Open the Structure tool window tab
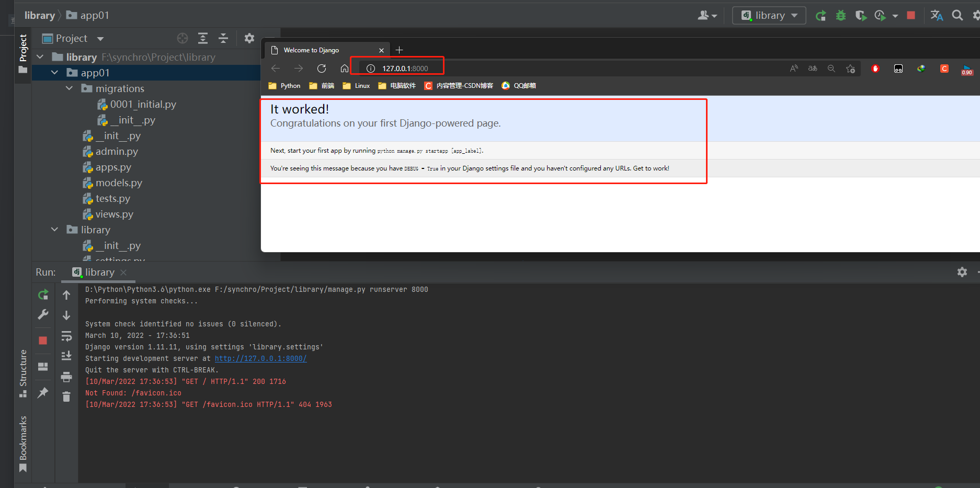Viewport: 980px width, 488px height. [23, 373]
